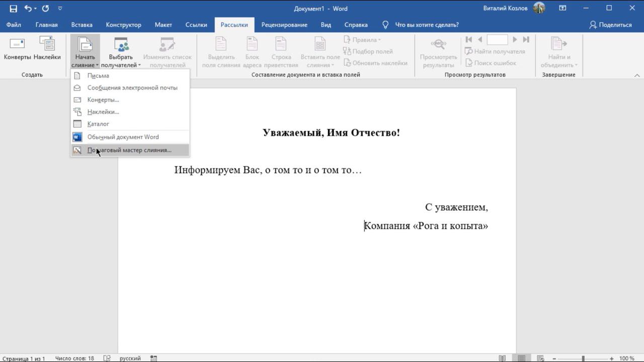Open the Наклейки (Labels) tool

click(x=47, y=49)
